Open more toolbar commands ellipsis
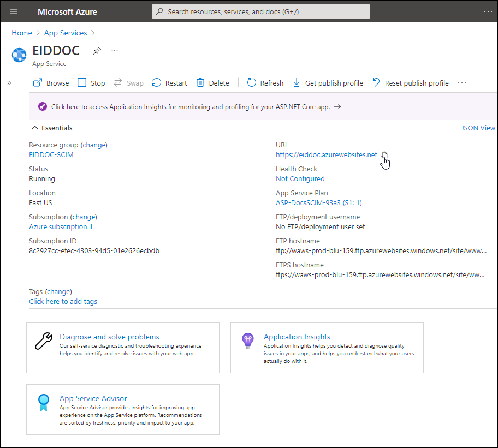 point(462,83)
